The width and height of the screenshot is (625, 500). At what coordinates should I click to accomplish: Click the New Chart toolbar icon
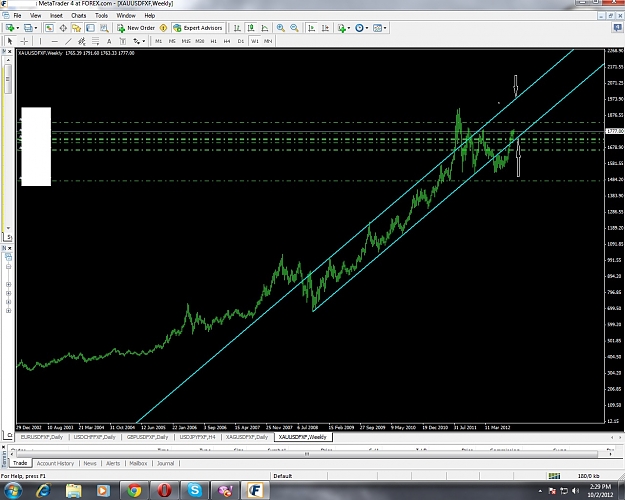tap(10, 28)
